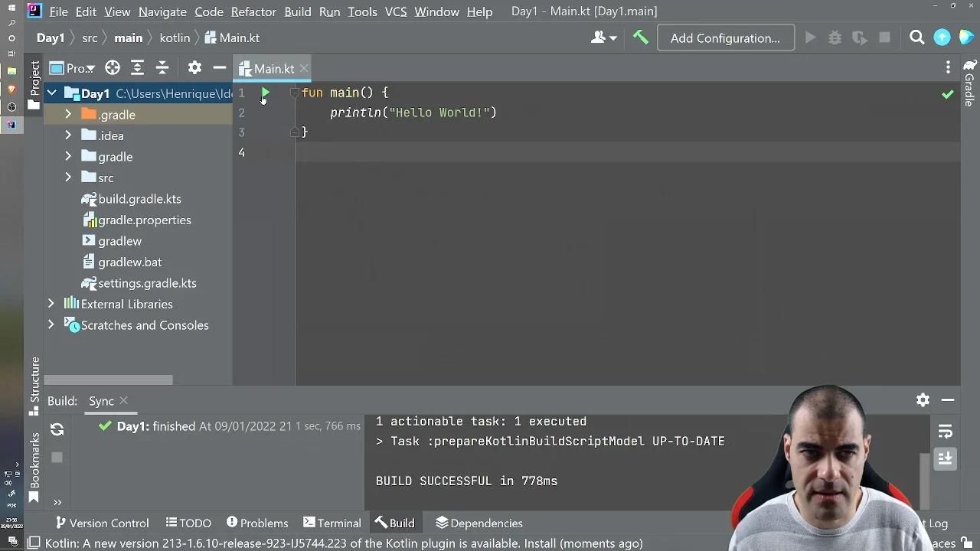Viewport: 980px width, 551px height.
Task: Toggle scroll to end in Build output
Action: click(945, 459)
